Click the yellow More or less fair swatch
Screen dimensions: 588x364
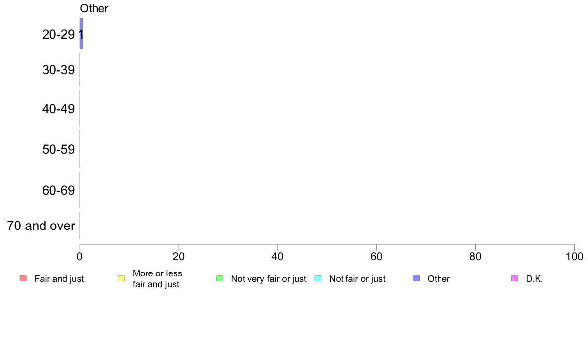121,278
